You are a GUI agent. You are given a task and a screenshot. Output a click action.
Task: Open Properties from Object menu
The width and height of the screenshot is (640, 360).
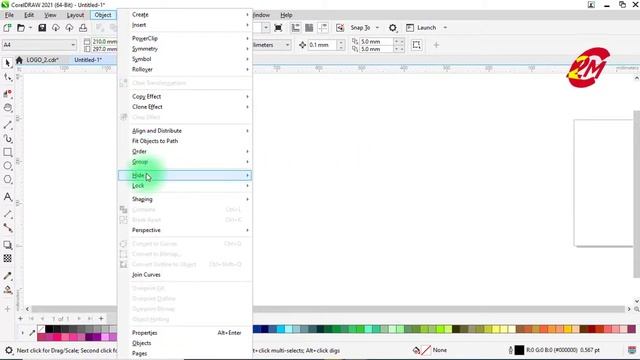click(185, 333)
